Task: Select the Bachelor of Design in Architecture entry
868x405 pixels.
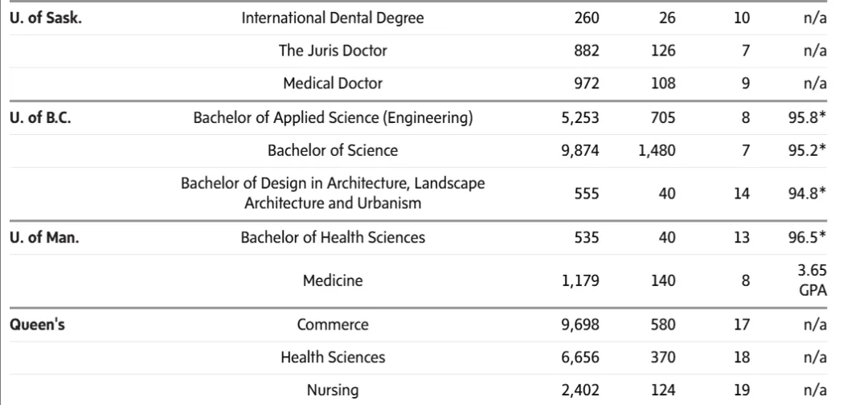Action: click(x=333, y=193)
